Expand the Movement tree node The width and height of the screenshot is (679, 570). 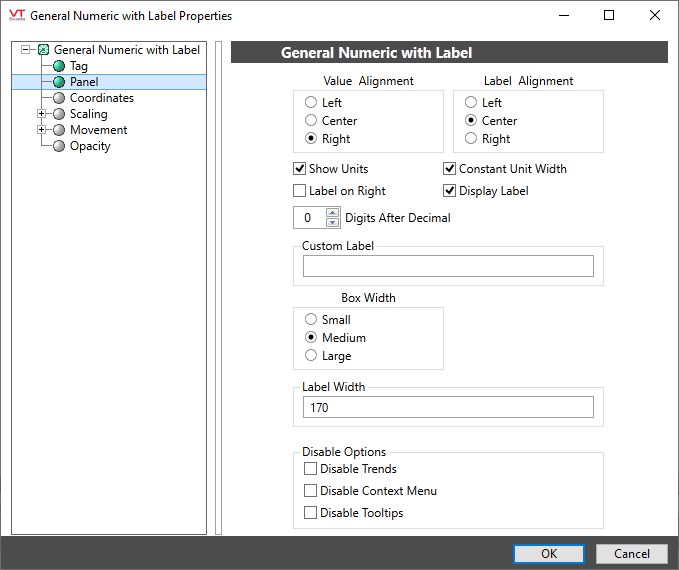[x=41, y=130]
